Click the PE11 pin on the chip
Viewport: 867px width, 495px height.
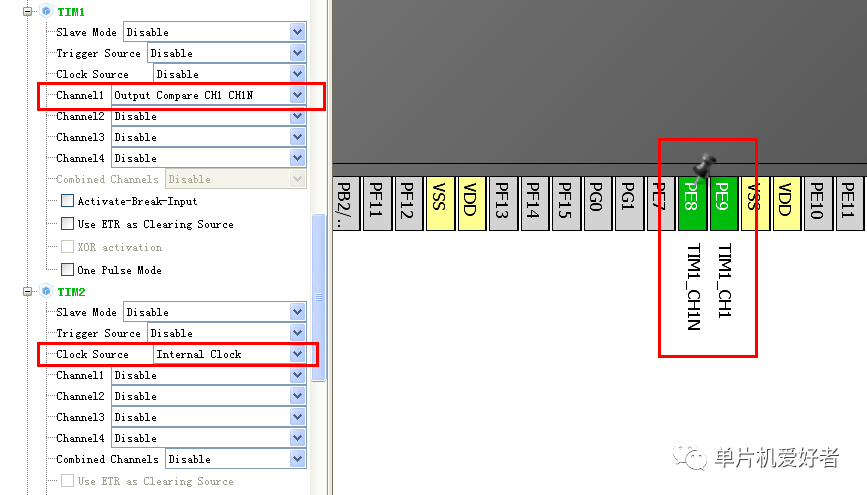point(850,203)
